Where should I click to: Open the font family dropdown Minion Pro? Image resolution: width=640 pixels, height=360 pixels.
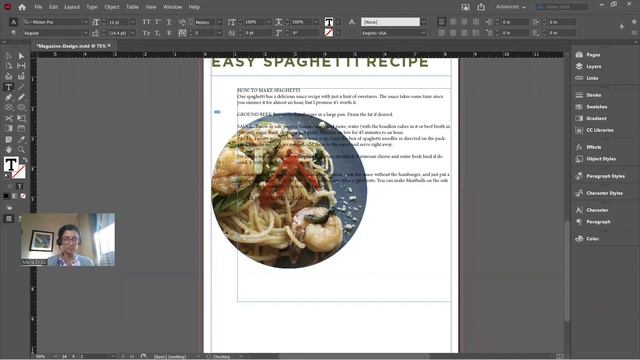tap(85, 22)
